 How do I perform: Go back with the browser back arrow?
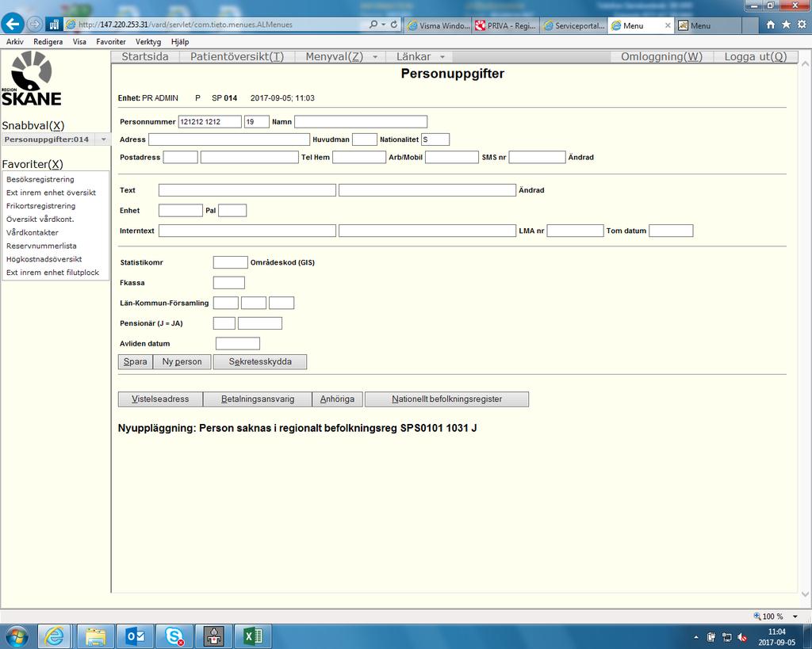13,24
